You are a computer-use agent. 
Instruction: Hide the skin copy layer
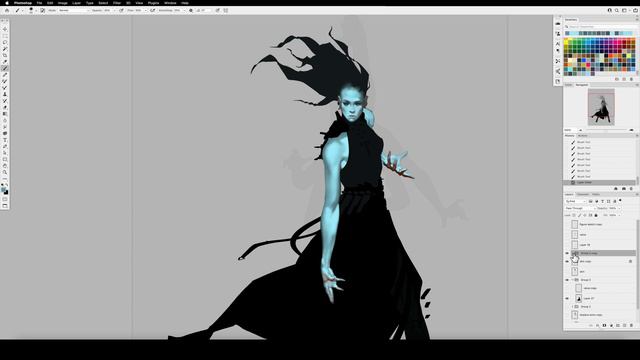tap(567, 261)
